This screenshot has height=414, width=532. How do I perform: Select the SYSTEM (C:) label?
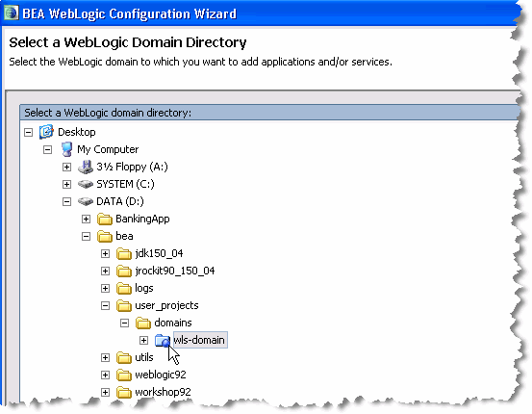tap(125, 184)
